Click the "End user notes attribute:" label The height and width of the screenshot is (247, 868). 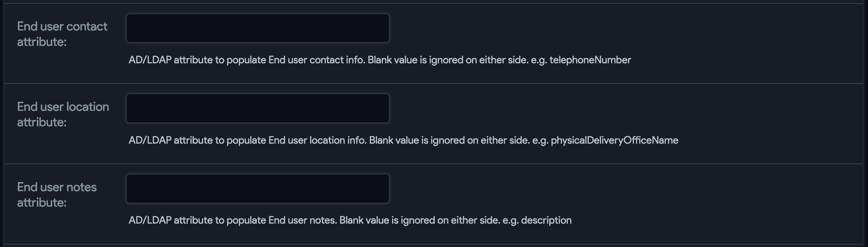57,195
